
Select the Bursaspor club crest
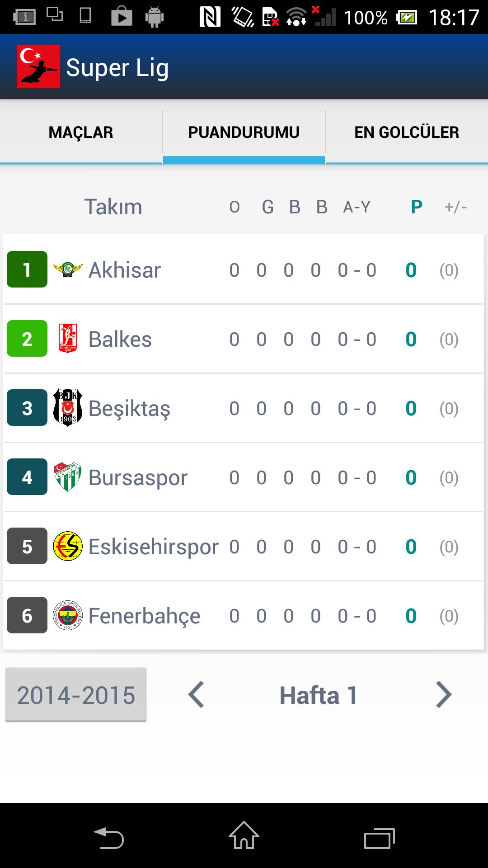[67, 477]
